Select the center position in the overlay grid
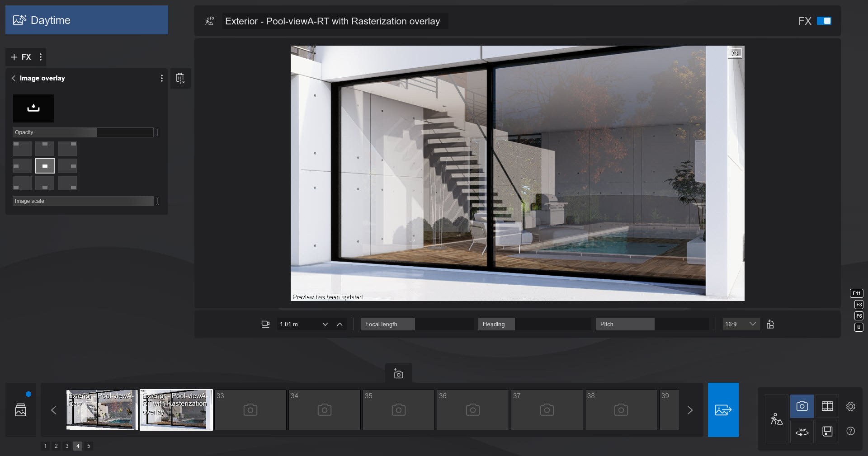The height and width of the screenshot is (456, 868). pos(45,166)
